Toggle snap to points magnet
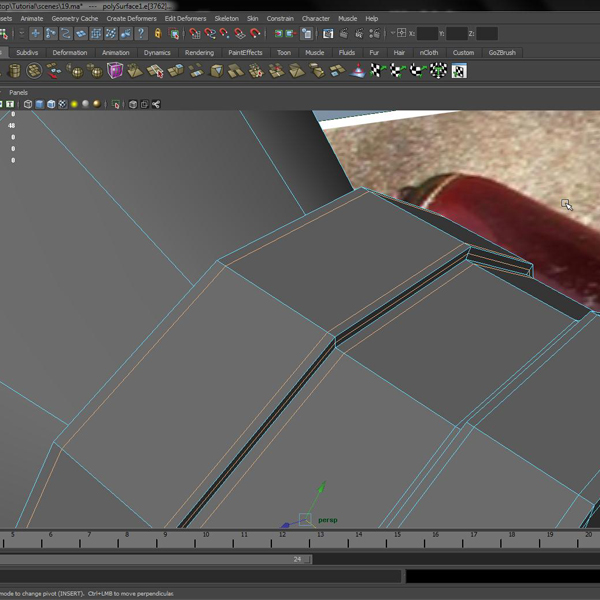The image size is (600, 600). pyautogui.click(x=225, y=34)
